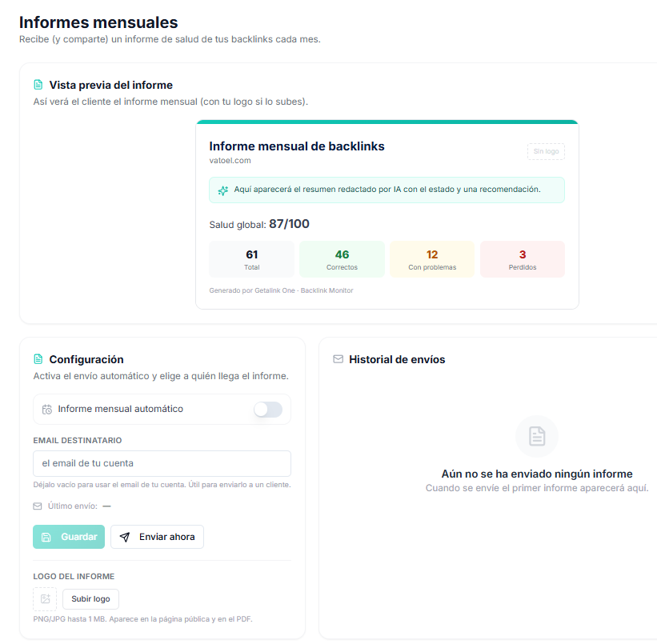Click the Subir logo button

[x=90, y=598]
